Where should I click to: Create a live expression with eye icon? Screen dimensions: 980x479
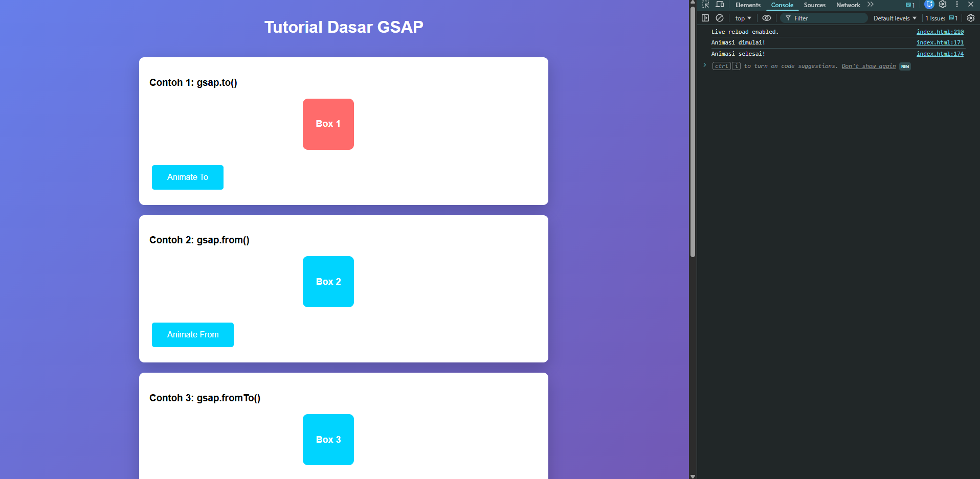tap(766, 18)
